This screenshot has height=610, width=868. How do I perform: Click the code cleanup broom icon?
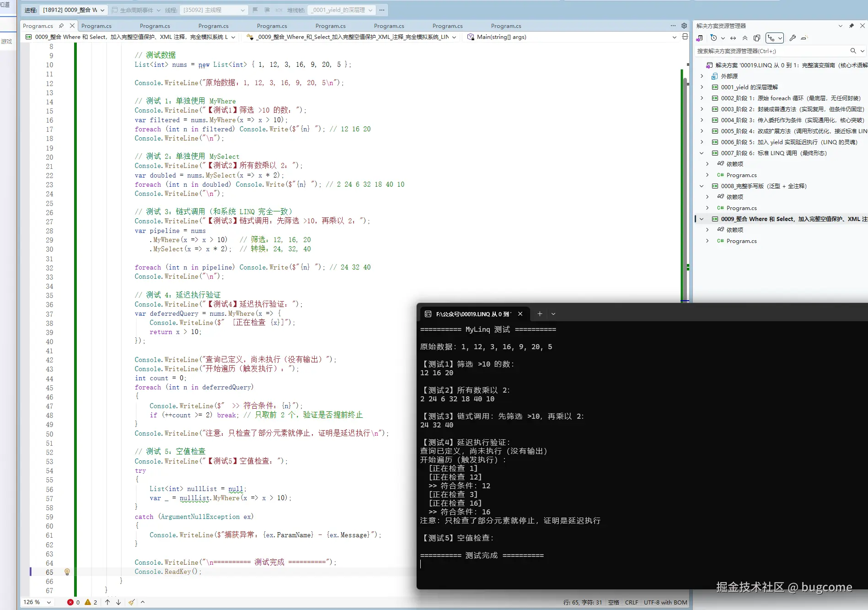132,602
